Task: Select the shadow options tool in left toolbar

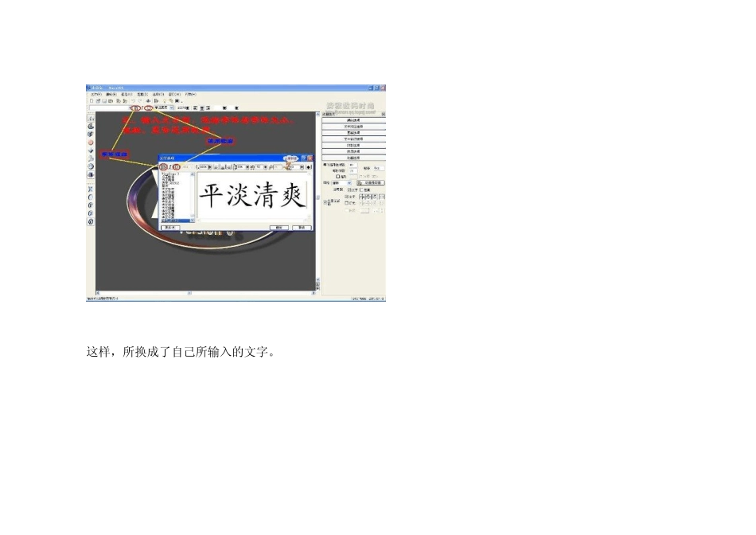Action: (91, 158)
